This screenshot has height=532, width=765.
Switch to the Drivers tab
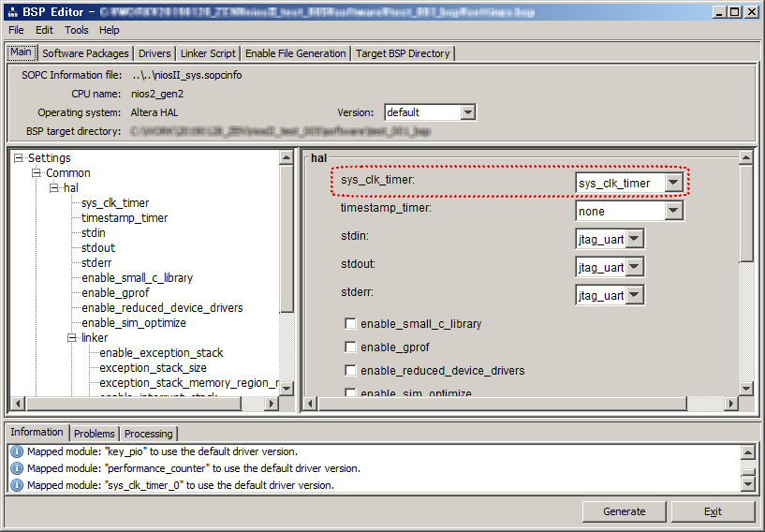[154, 53]
